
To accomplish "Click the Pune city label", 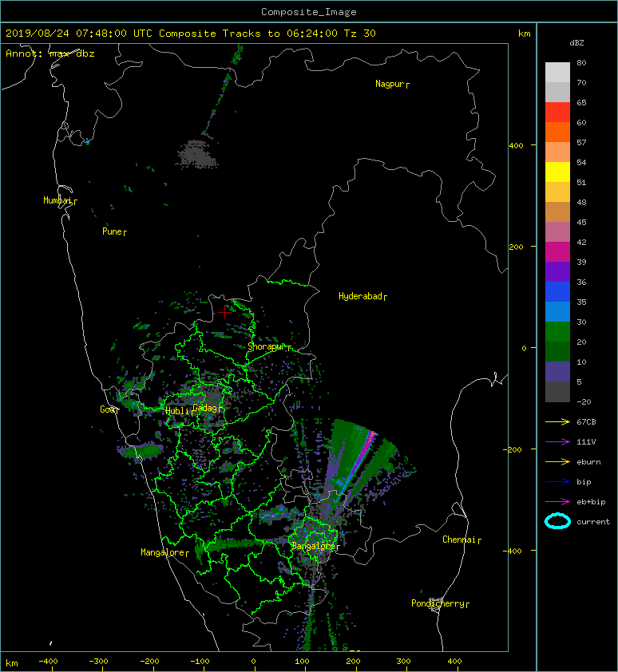I will [112, 231].
